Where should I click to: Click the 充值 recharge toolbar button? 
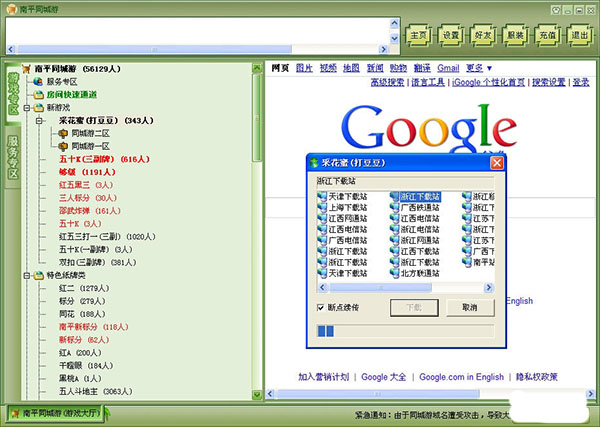click(x=546, y=34)
